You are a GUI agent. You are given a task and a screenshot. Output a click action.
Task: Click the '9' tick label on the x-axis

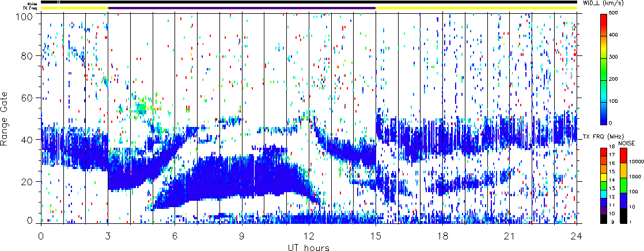click(x=242, y=237)
